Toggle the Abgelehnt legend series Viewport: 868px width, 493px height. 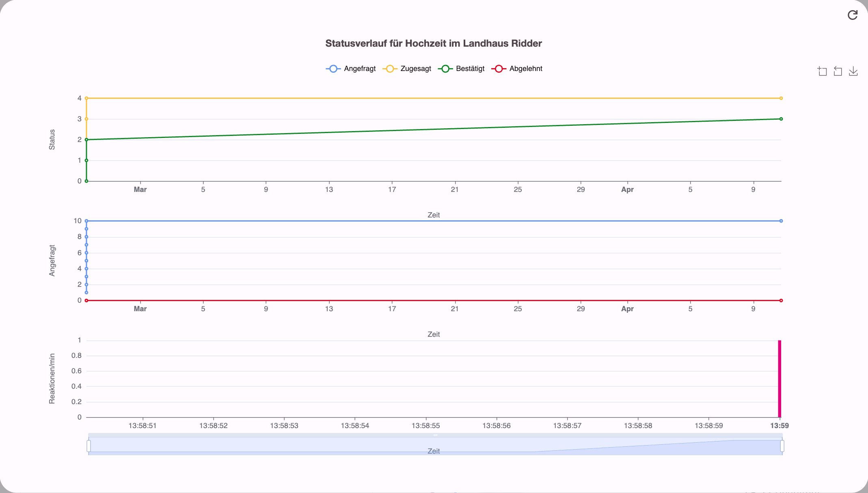[x=517, y=69]
